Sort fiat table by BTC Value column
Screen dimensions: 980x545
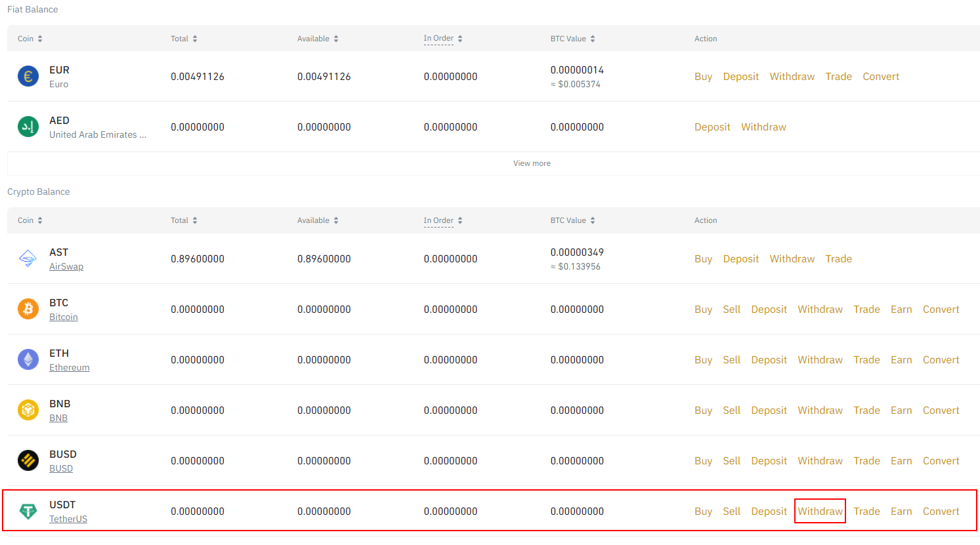(572, 39)
